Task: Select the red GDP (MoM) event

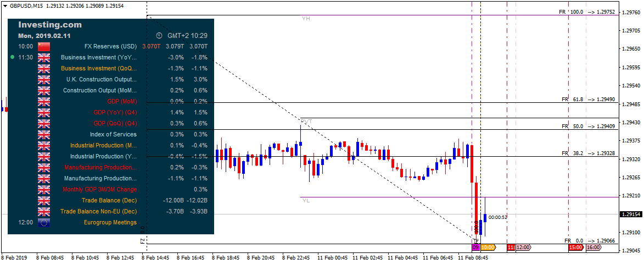Action: 121,101
